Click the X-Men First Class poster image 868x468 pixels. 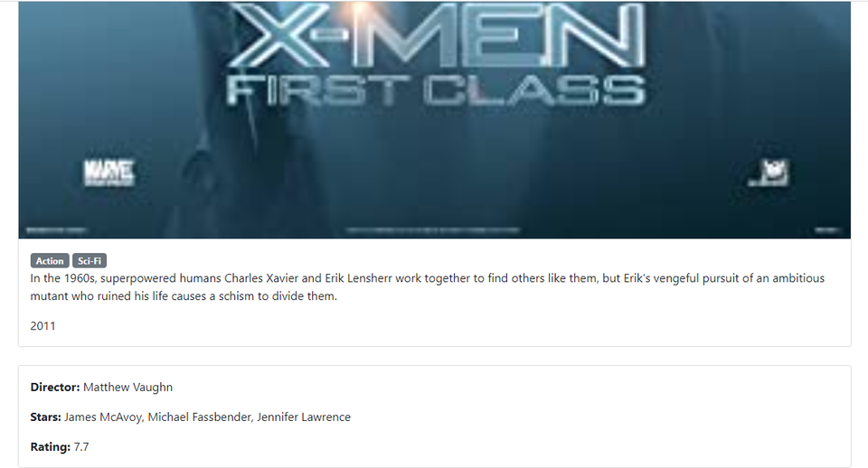coord(435,119)
